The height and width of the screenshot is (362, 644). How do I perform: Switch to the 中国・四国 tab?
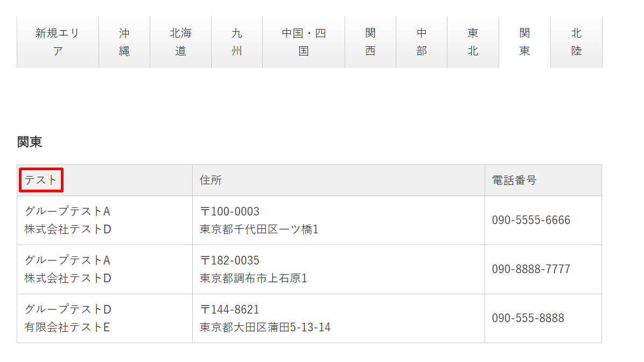tap(304, 42)
